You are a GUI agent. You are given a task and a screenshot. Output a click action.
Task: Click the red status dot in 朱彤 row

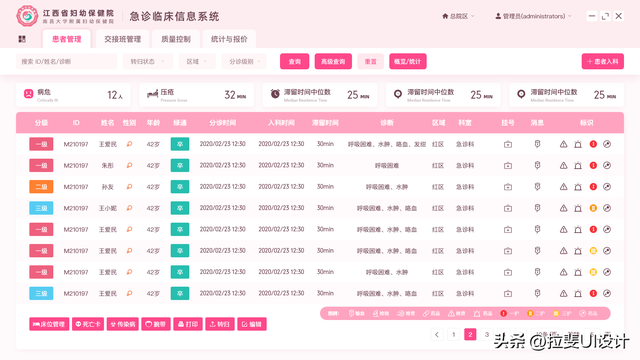[593, 165]
